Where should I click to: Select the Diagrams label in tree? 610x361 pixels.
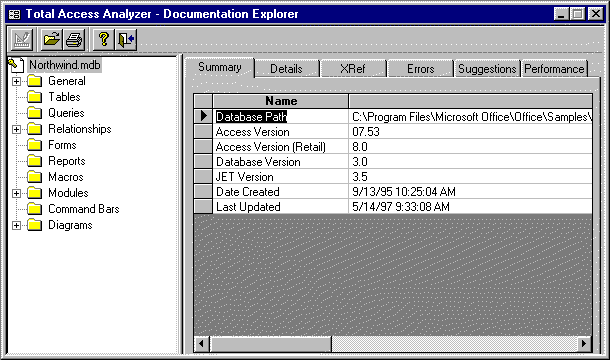tap(70, 225)
